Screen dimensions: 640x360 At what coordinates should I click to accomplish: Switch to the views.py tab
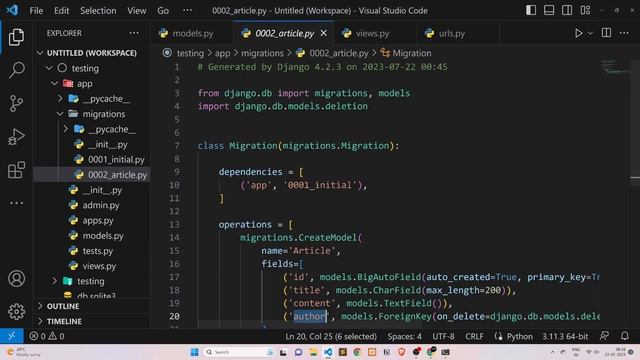[372, 33]
